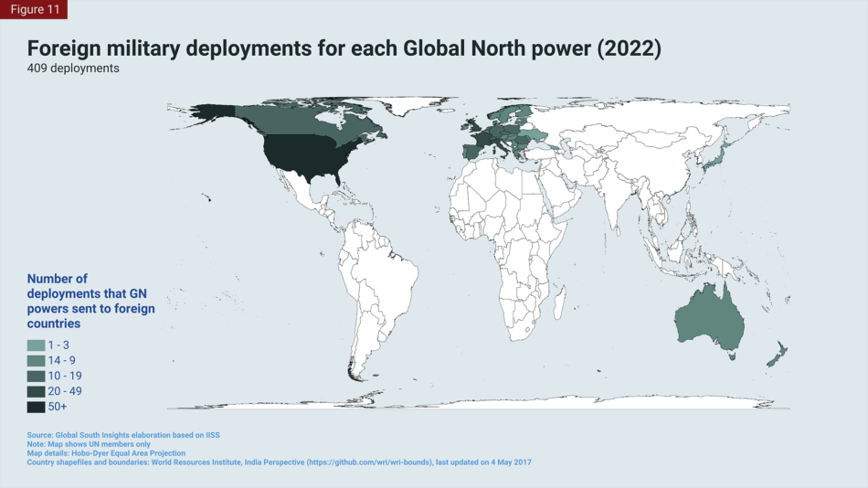Select the 14 - 9 legend color swatch
The height and width of the screenshot is (488, 868).
click(x=36, y=361)
